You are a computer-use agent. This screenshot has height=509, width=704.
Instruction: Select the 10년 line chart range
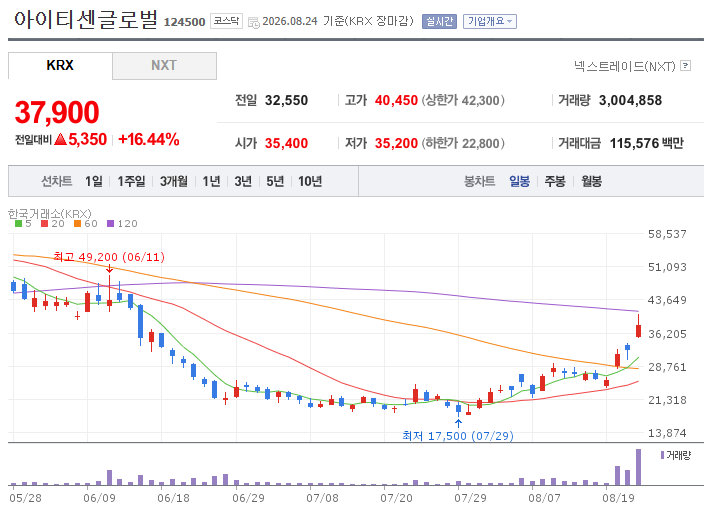coord(310,181)
